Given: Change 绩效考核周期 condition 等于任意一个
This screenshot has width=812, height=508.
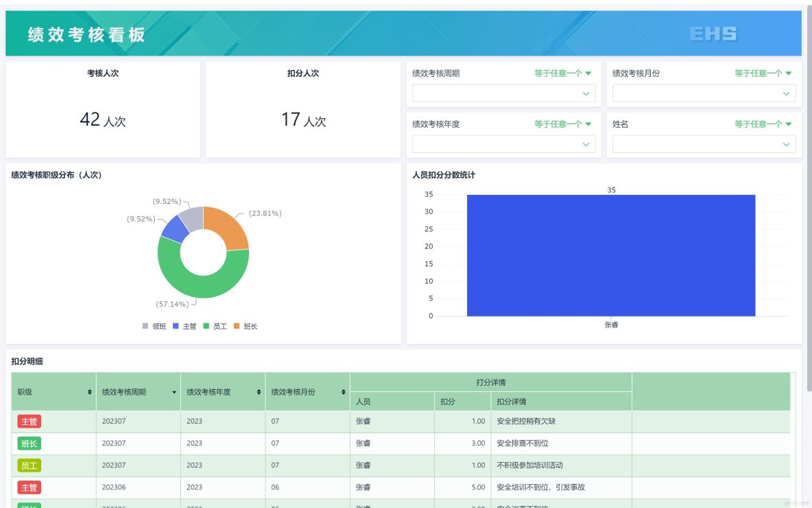Looking at the screenshot, I should pyautogui.click(x=562, y=73).
